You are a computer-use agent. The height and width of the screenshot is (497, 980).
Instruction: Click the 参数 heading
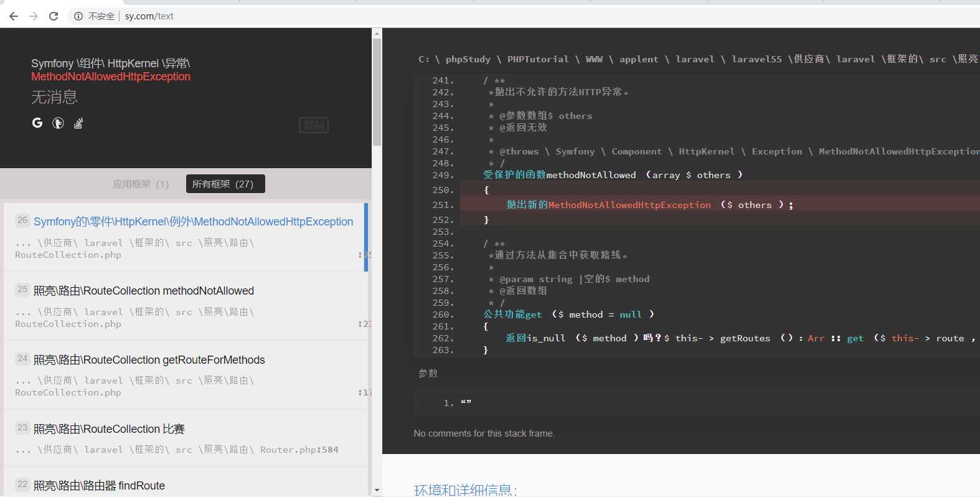[x=428, y=373]
